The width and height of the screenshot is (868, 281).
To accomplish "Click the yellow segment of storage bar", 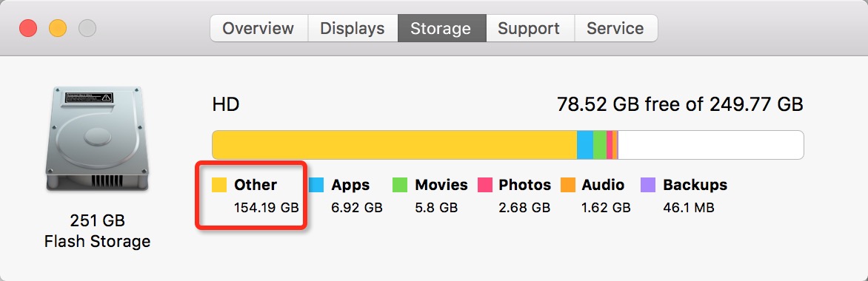I will click(x=395, y=145).
